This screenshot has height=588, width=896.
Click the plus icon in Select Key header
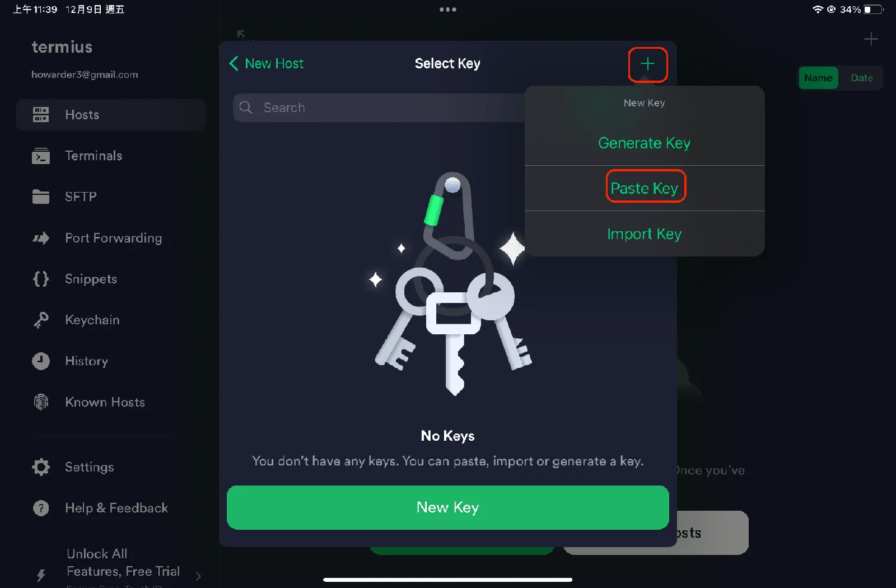click(x=647, y=64)
